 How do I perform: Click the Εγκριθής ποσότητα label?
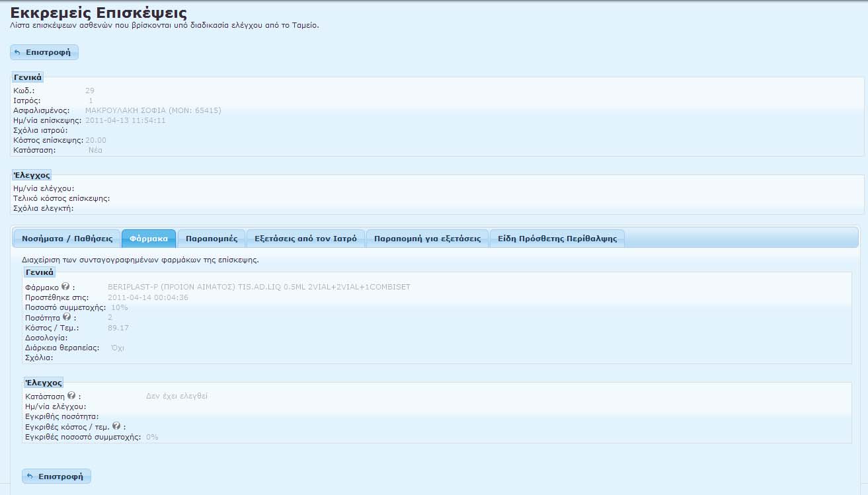pyautogui.click(x=62, y=416)
